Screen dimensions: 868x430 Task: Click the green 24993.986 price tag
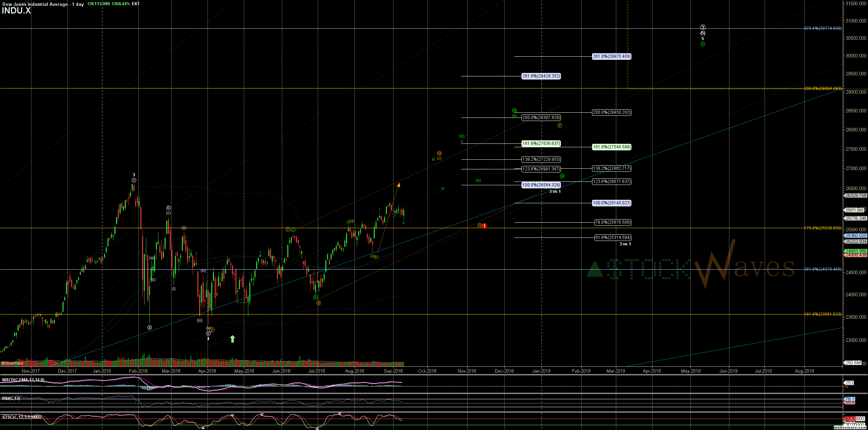coord(855,251)
